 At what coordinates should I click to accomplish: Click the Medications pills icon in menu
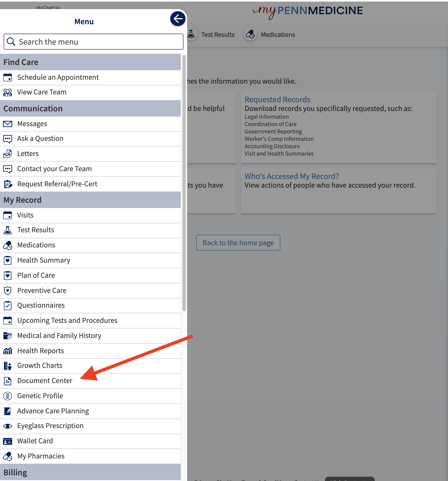(8, 245)
